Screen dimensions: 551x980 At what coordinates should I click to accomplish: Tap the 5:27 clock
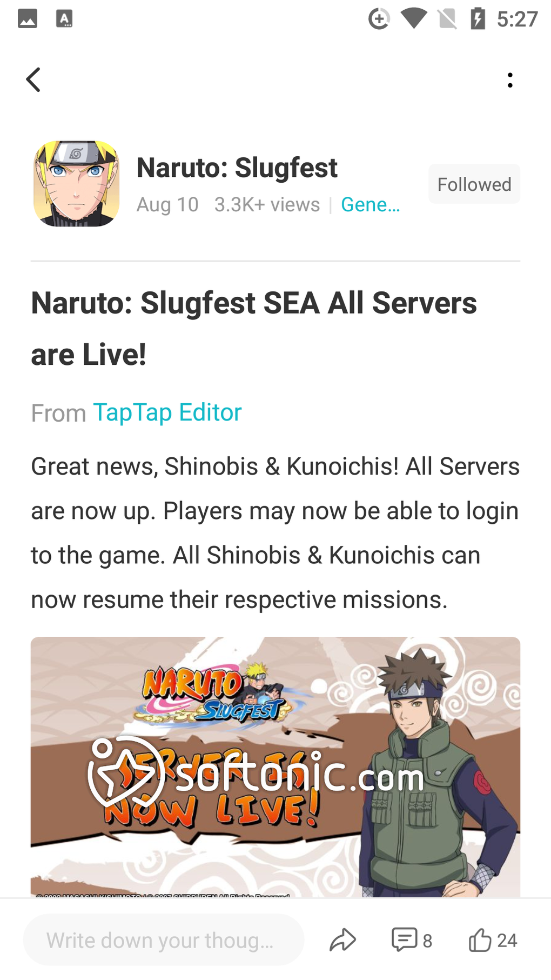517,19
